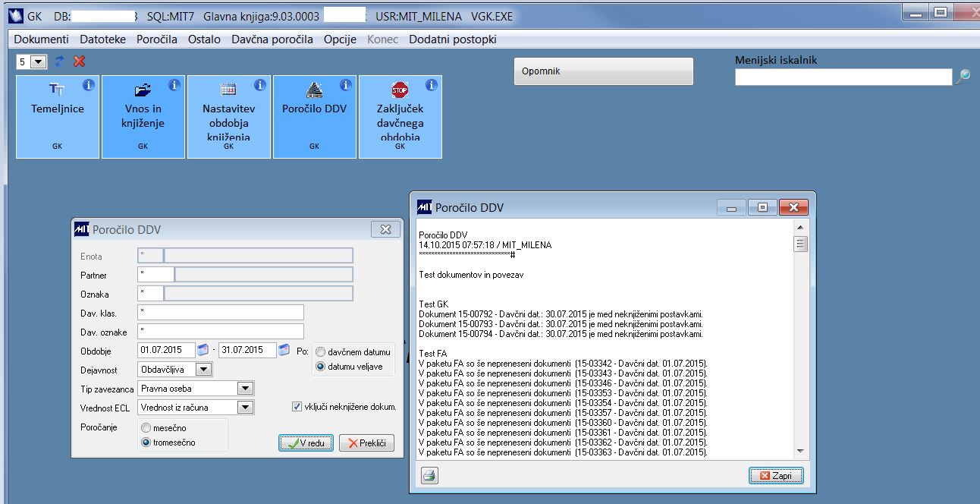Select 'tromesečno' reporting option
The image size is (980, 504).
(146, 443)
